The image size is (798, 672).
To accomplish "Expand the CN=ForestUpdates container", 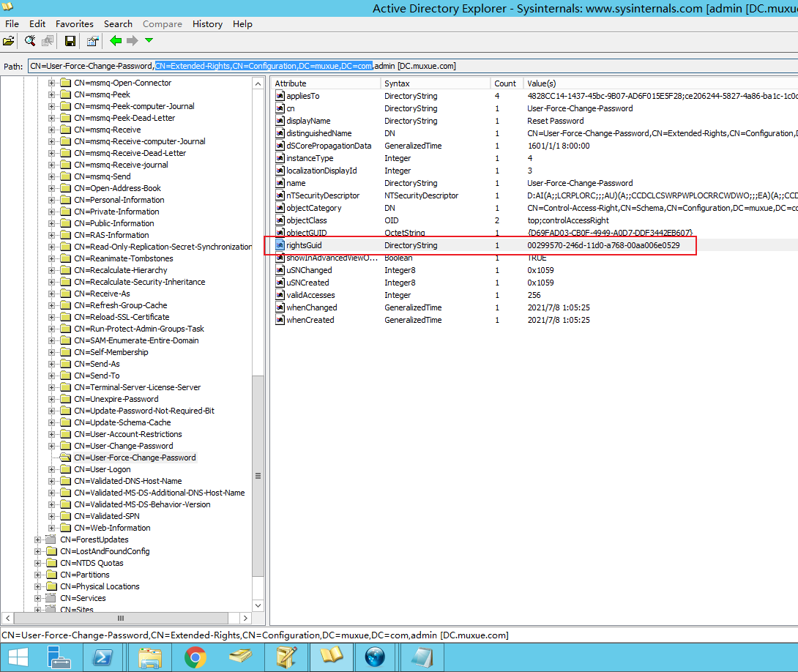I will [x=37, y=540].
